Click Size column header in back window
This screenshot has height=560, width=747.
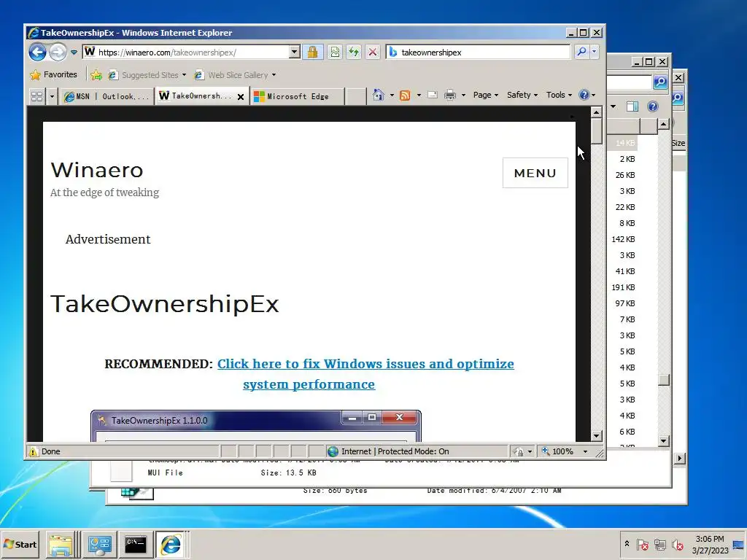click(x=678, y=143)
